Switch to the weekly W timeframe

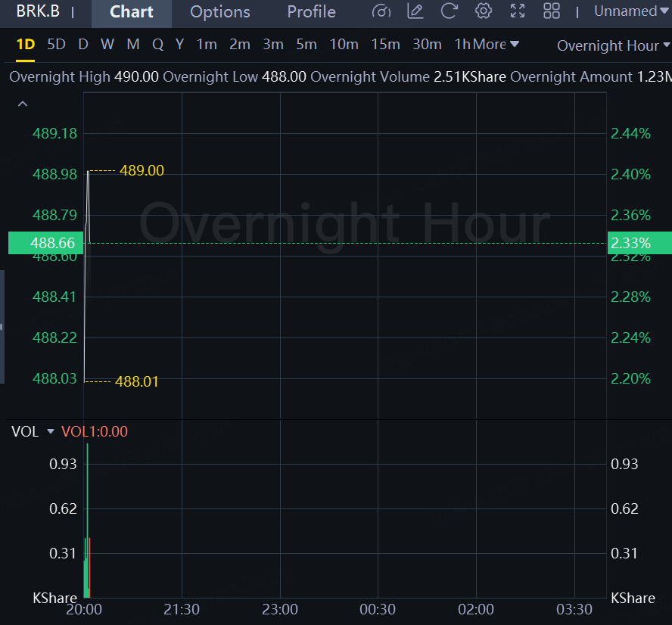[107, 45]
